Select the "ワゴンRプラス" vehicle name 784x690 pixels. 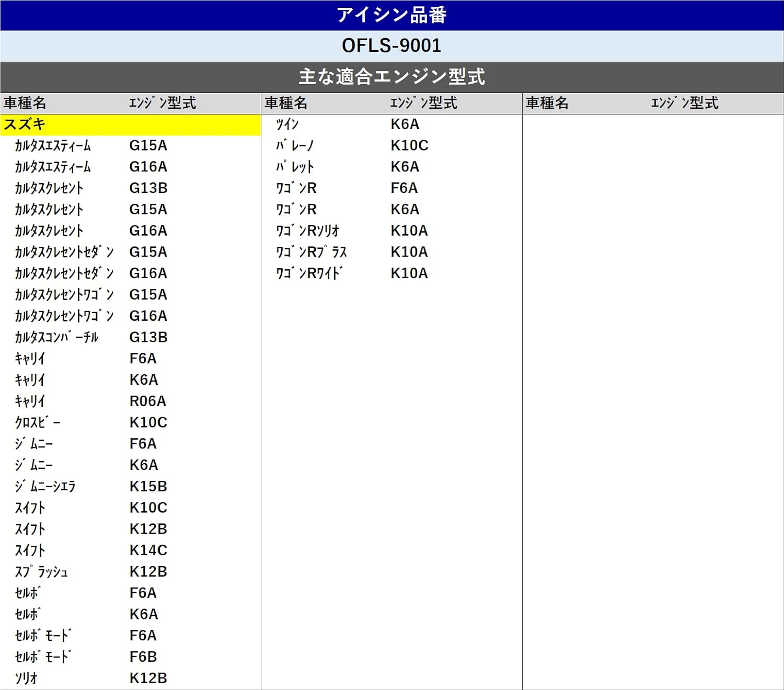click(312, 252)
